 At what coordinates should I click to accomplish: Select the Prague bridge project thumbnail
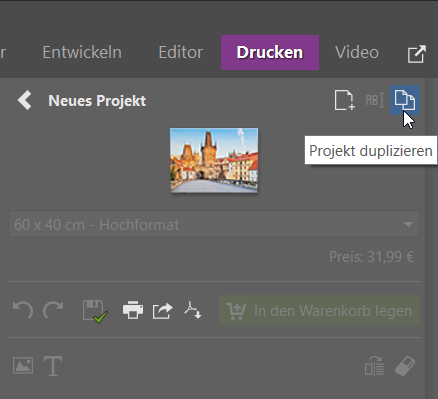(214, 160)
